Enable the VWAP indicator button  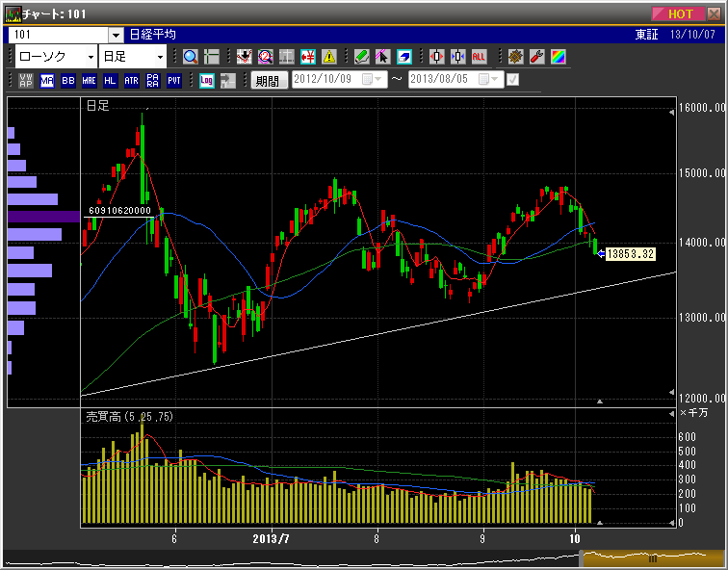coord(26,81)
